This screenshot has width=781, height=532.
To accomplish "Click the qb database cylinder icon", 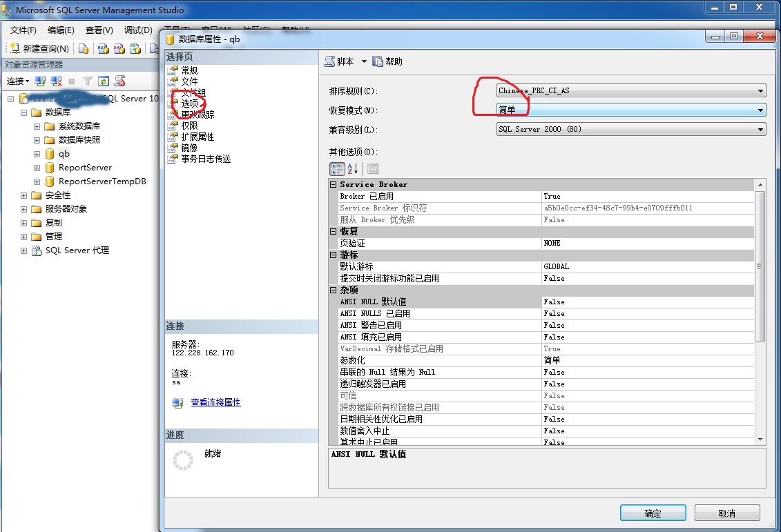I will pyautogui.click(x=50, y=154).
